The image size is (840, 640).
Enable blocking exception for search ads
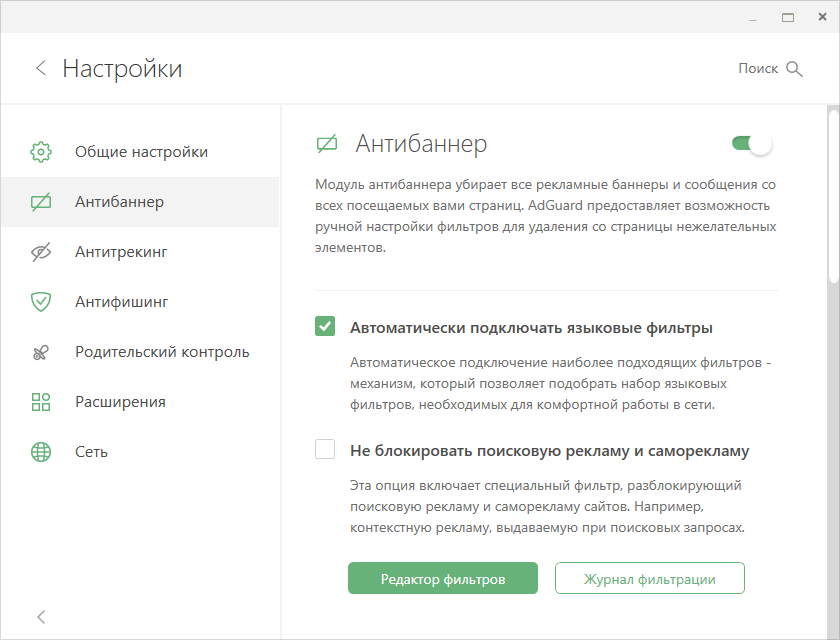coord(324,450)
